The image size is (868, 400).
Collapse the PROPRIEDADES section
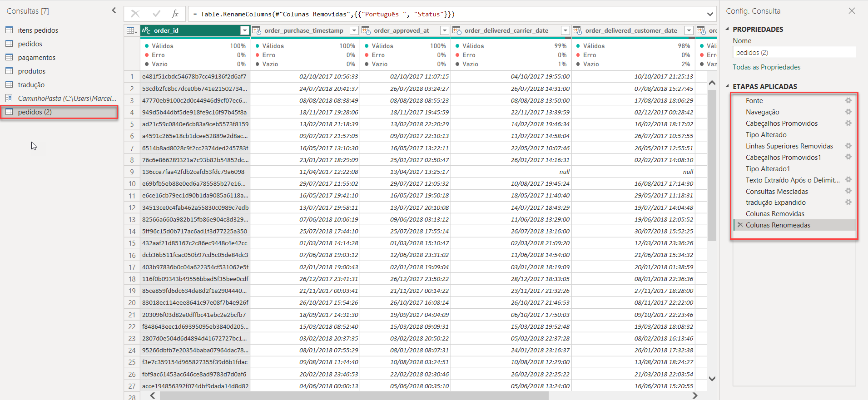(727, 29)
